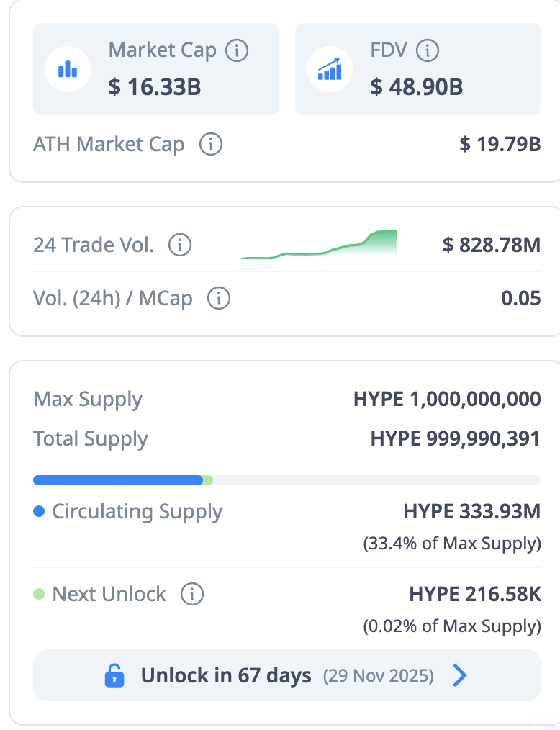Click the Circulating Supply legend label

tap(137, 512)
